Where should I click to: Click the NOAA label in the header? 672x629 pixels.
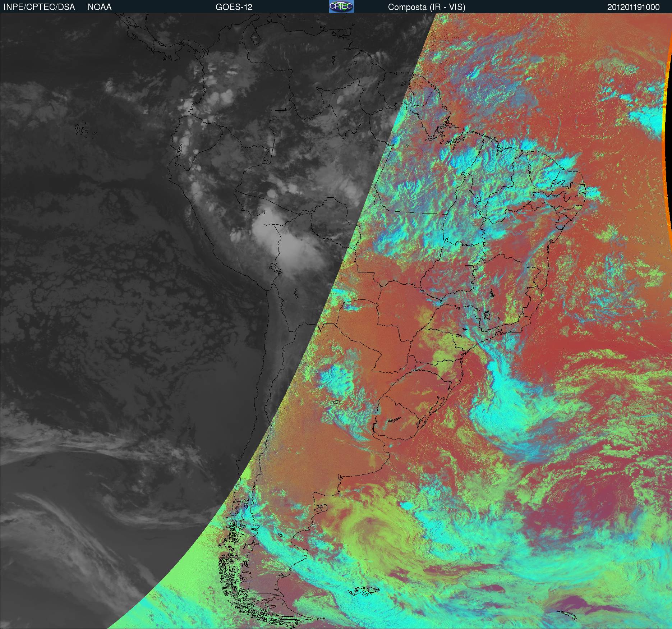click(100, 7)
